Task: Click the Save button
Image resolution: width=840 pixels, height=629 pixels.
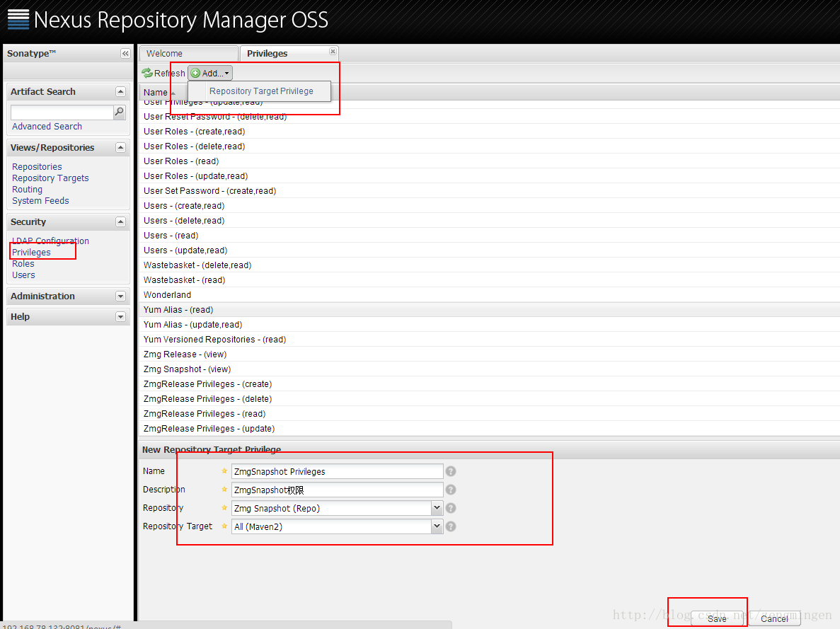Action: click(x=717, y=619)
